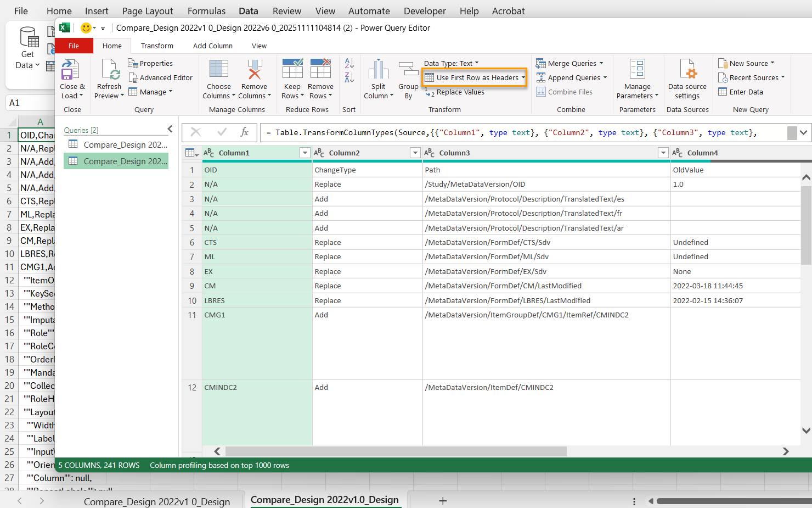The width and height of the screenshot is (812, 508).
Task: Expand the formula bar chevron
Action: (803, 132)
